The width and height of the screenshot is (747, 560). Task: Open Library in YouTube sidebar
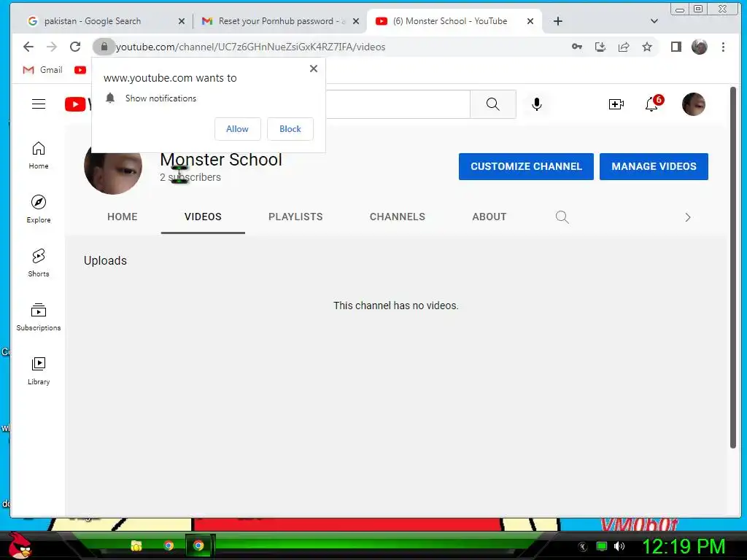pos(39,370)
